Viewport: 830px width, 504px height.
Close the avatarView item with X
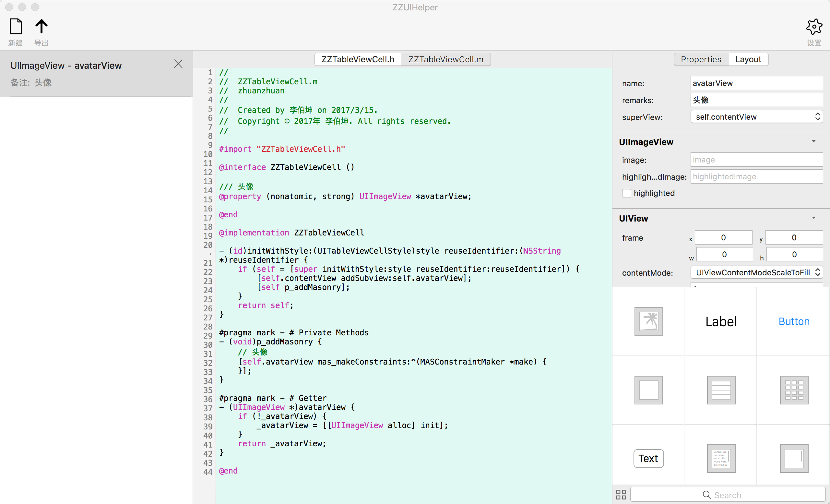(178, 64)
